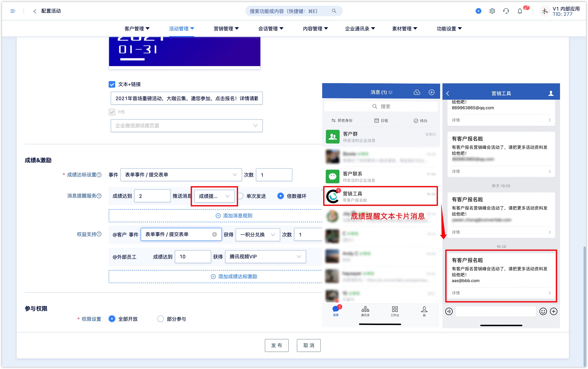
Task: Open the hamburger sidebar menu
Action: 13,11
